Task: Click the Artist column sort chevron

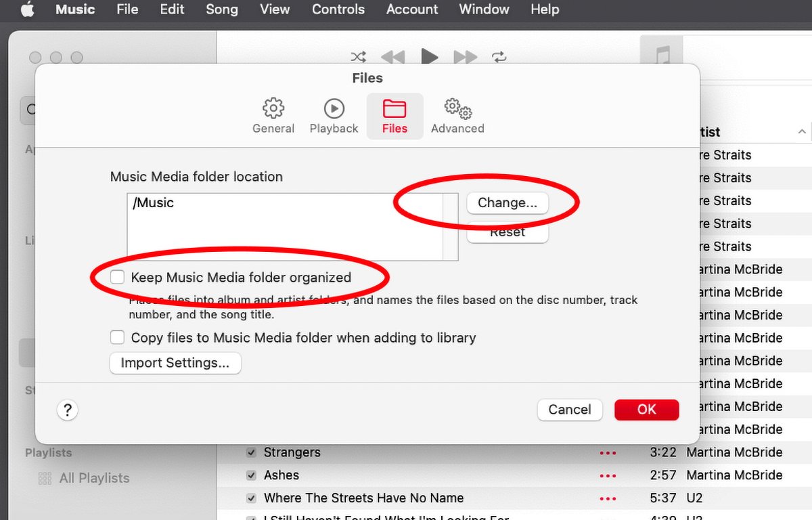Action: tap(802, 132)
